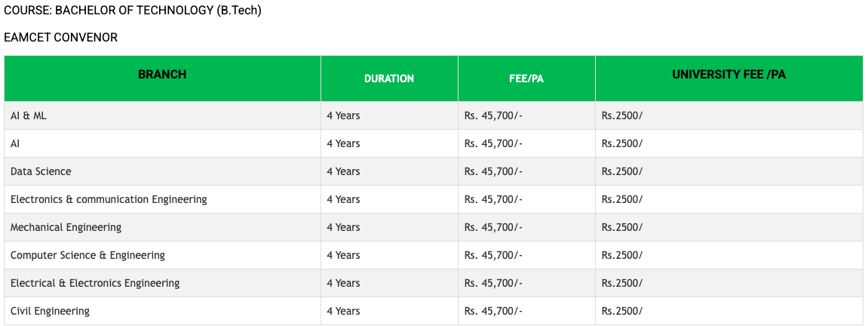Click the Mechanical Engineering branch cell
Screen dimensions: 868x326
[x=66, y=227]
